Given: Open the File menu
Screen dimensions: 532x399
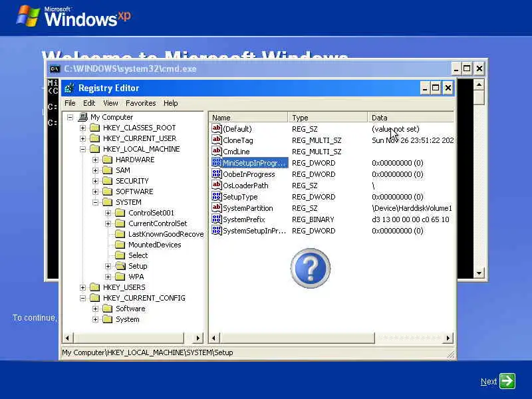Looking at the screenshot, I should (x=70, y=103).
